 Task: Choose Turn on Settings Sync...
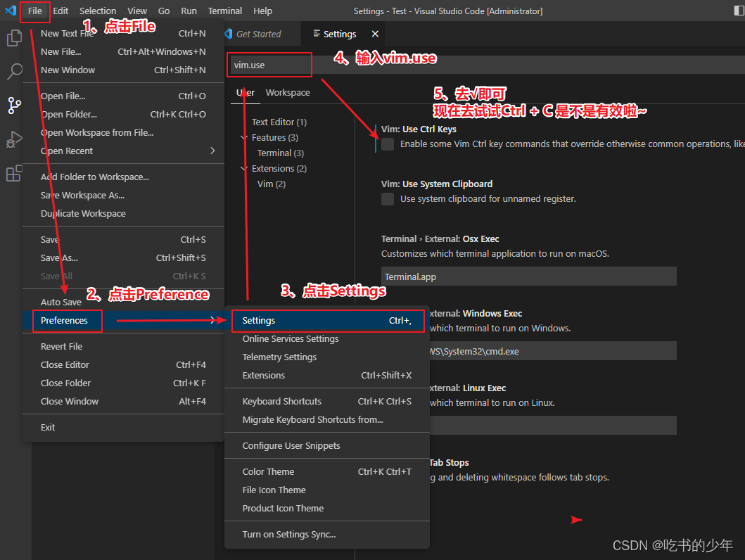(327, 535)
